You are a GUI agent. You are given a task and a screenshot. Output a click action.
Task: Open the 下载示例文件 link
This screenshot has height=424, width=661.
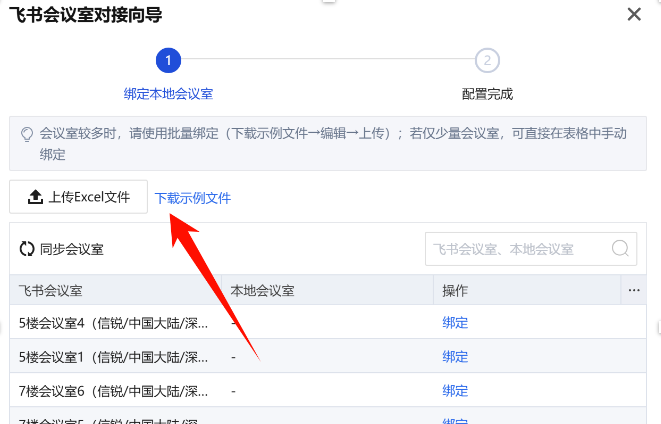pos(193,198)
